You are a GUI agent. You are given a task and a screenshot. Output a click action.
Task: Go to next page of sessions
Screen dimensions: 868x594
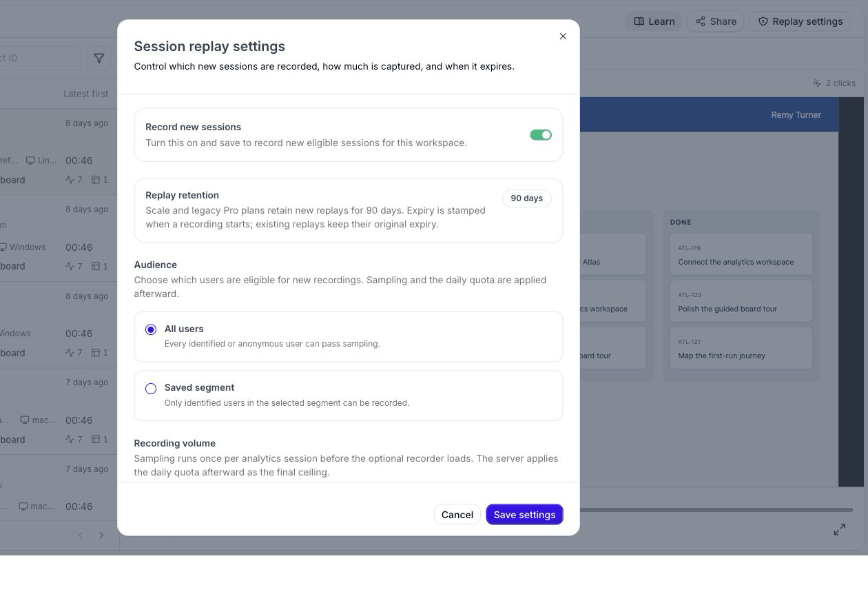101,535
